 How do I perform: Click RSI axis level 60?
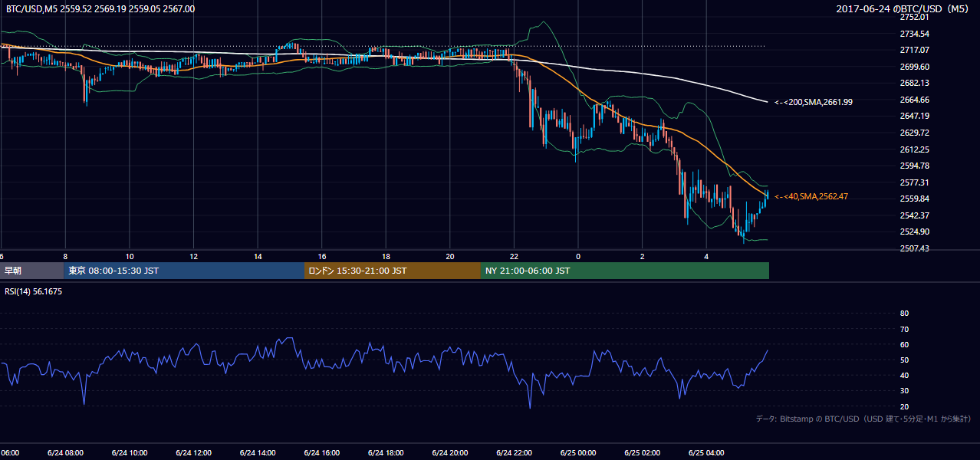coord(904,344)
